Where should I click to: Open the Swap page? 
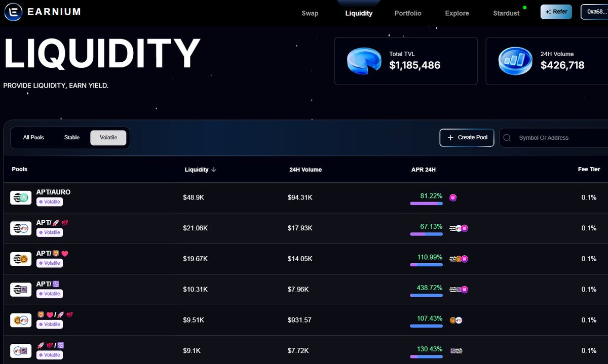pyautogui.click(x=310, y=13)
